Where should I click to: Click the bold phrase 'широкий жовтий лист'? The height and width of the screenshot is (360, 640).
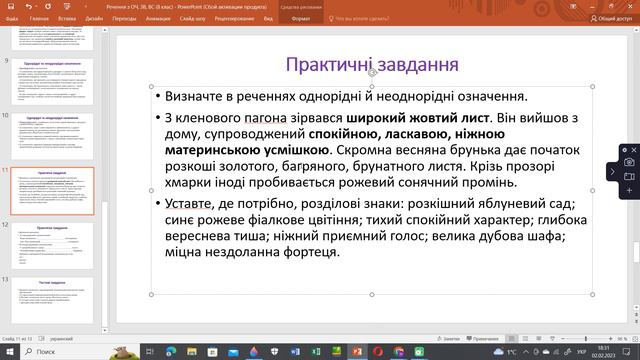click(418, 118)
